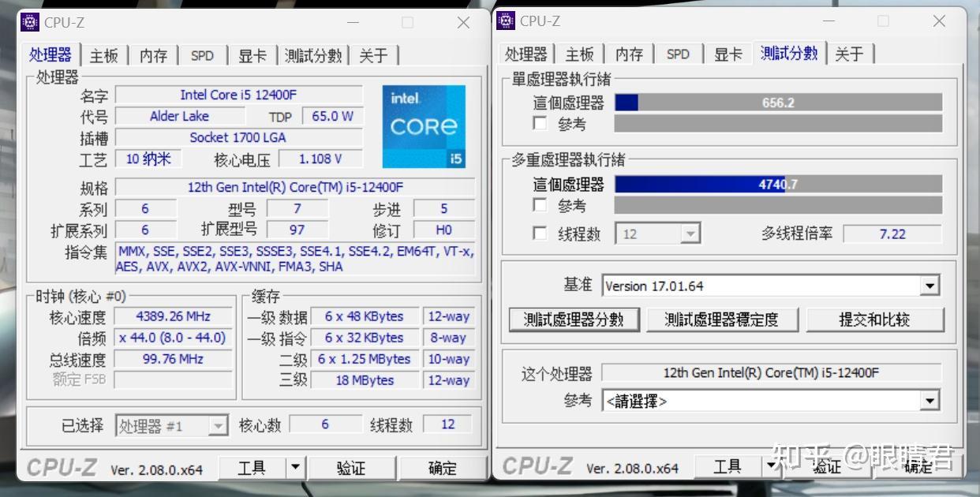The width and height of the screenshot is (980, 497).
Task: Click 測試處理器分數 button
Action: coord(574,319)
